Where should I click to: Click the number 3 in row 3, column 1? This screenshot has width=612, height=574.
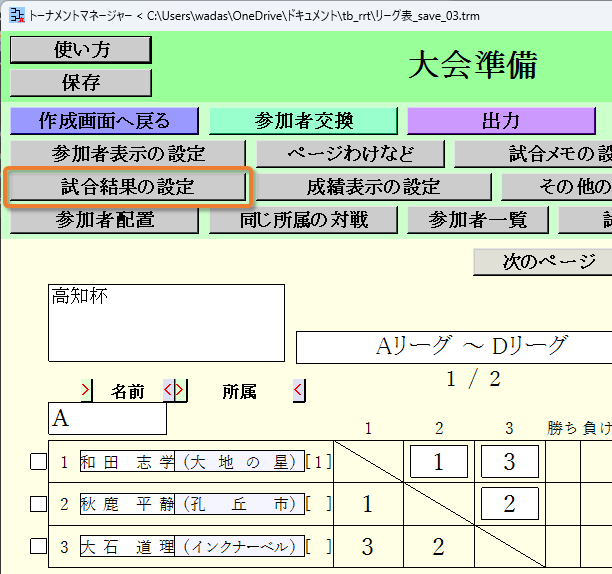367,547
